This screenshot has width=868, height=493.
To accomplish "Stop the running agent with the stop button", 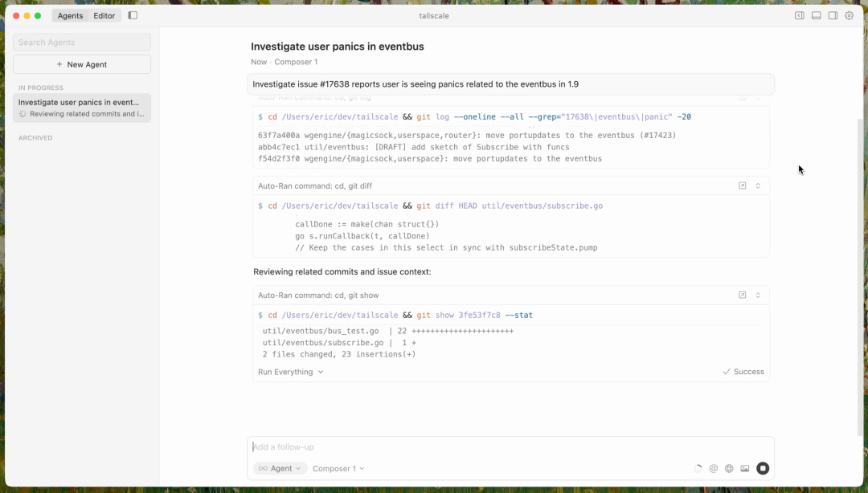I will 763,468.
